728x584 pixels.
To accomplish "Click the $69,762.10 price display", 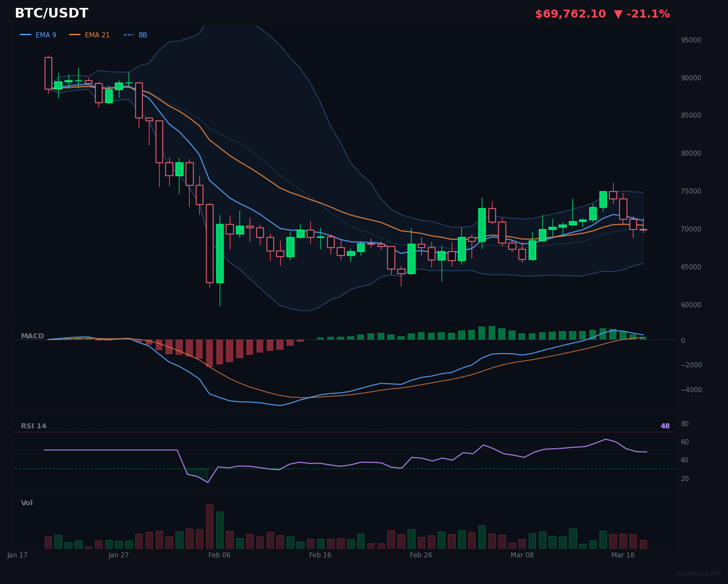I will tap(571, 14).
